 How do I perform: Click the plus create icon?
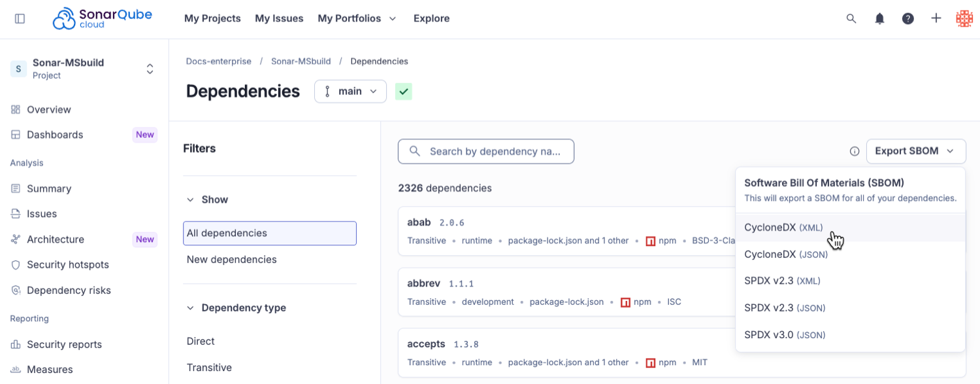pos(936,18)
